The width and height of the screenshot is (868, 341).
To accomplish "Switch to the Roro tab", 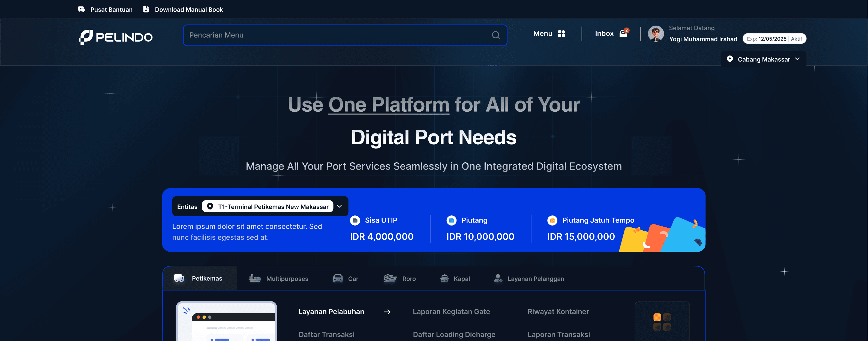I will (x=399, y=278).
